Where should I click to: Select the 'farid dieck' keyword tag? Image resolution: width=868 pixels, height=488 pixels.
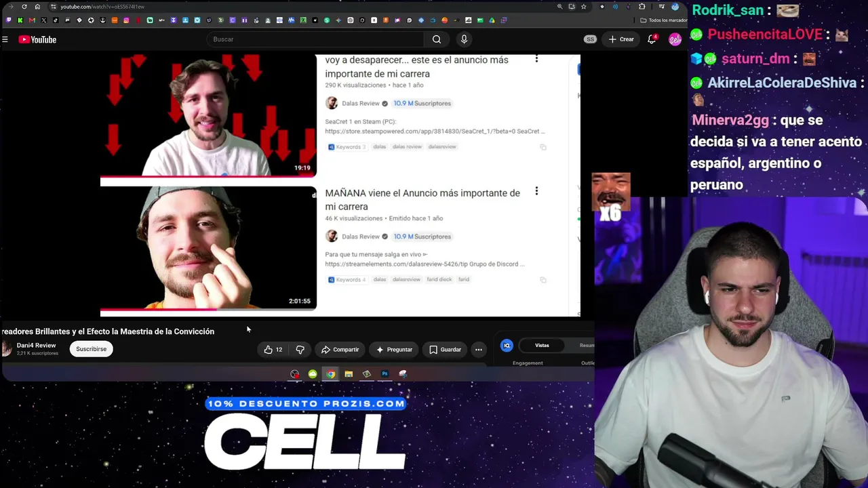pyautogui.click(x=439, y=279)
